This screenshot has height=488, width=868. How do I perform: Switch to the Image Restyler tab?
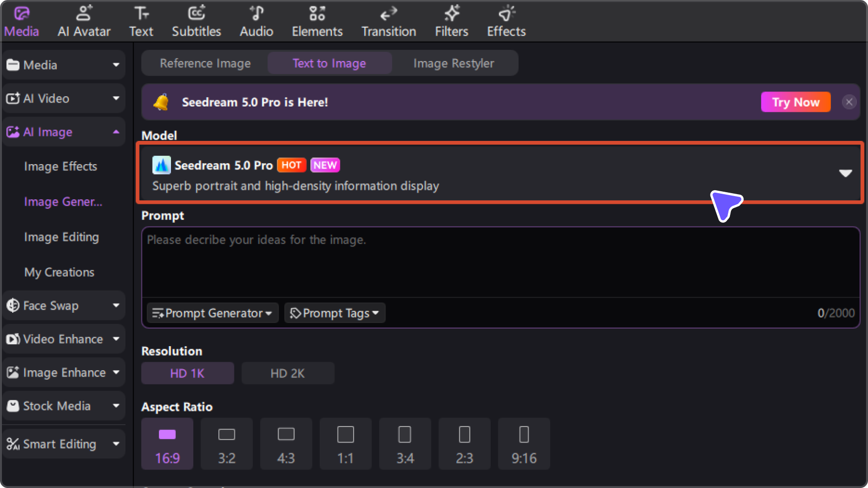tap(454, 63)
